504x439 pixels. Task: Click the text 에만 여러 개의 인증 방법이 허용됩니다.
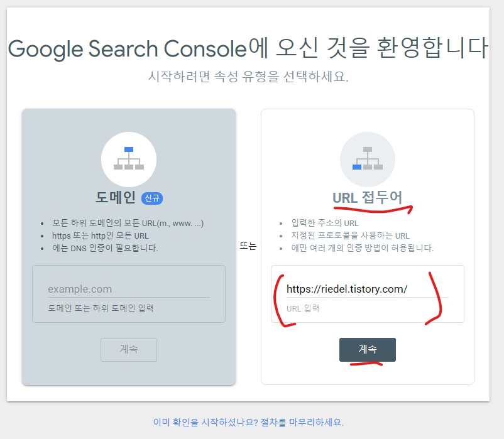pyautogui.click(x=362, y=248)
